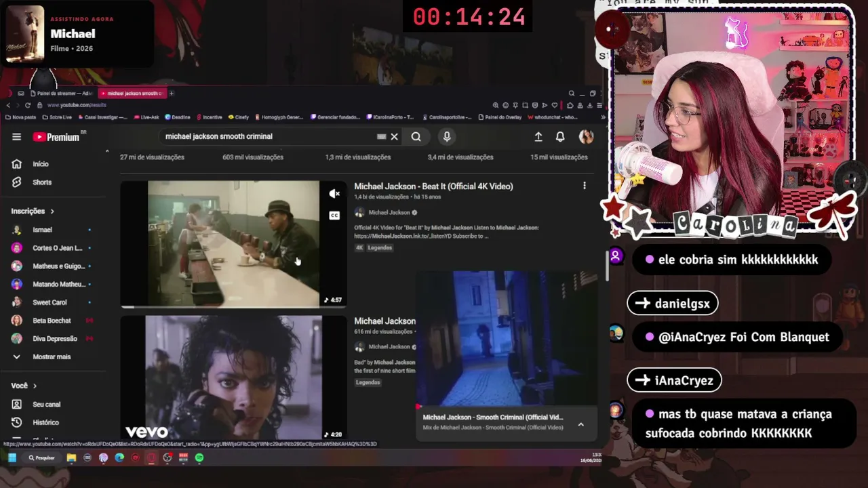The image size is (868, 488).
Task: Open the Nova pasta bookmark folder
Action: (x=20, y=117)
